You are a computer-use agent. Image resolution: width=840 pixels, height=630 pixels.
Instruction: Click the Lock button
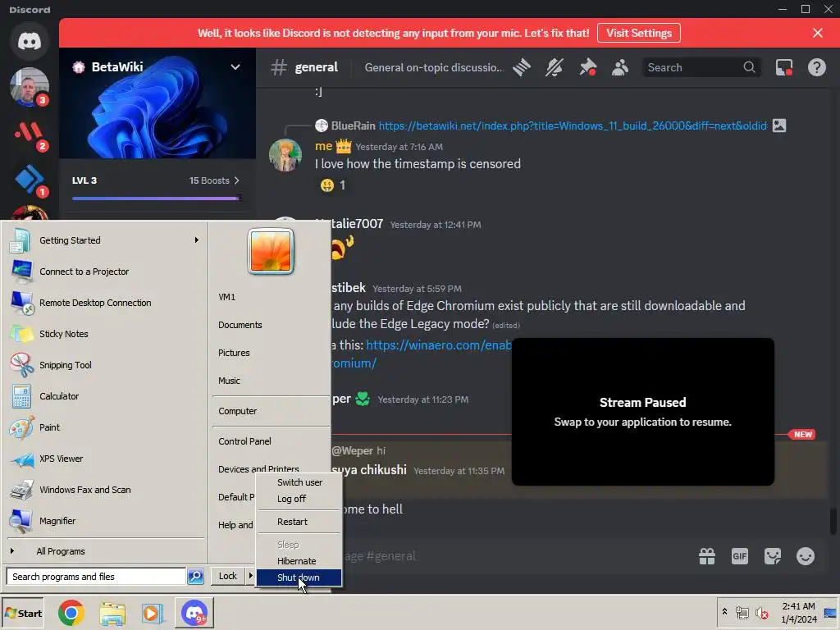228,576
